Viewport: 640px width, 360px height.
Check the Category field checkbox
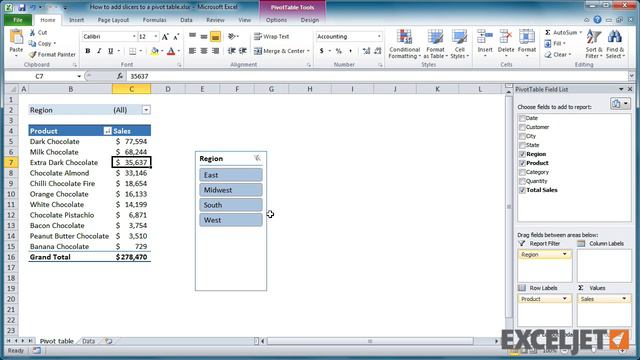(x=522, y=172)
